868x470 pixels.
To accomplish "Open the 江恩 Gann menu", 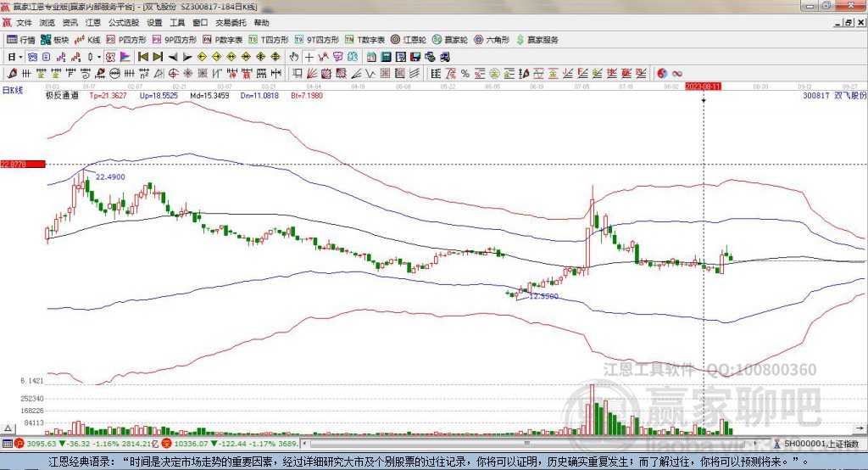I will pyautogui.click(x=92, y=23).
